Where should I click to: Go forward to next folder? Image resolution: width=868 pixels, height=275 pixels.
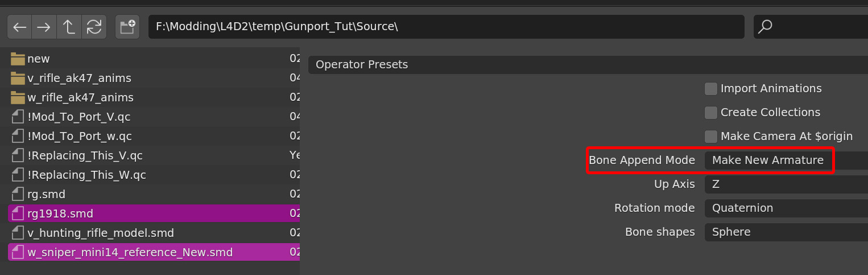(x=44, y=27)
